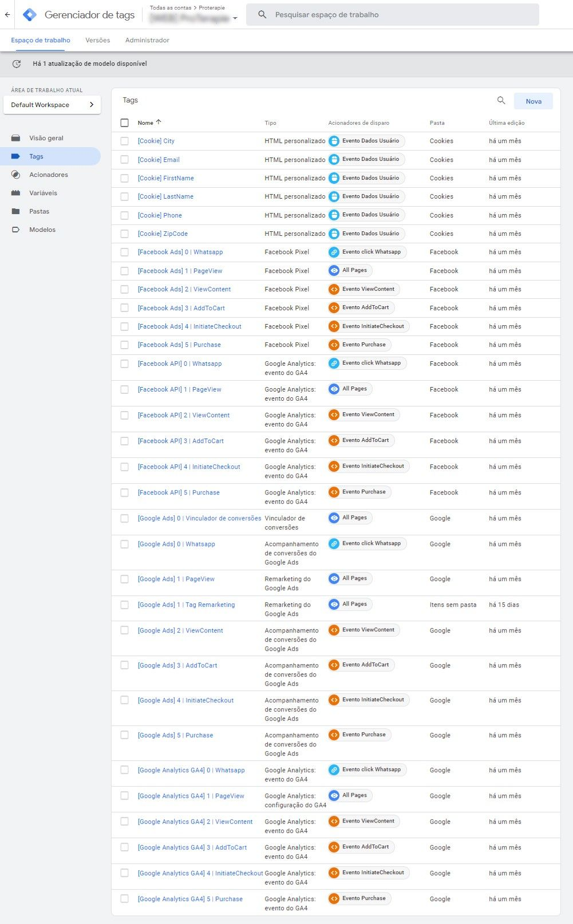Tick the select-all tags header checkbox

tap(125, 123)
